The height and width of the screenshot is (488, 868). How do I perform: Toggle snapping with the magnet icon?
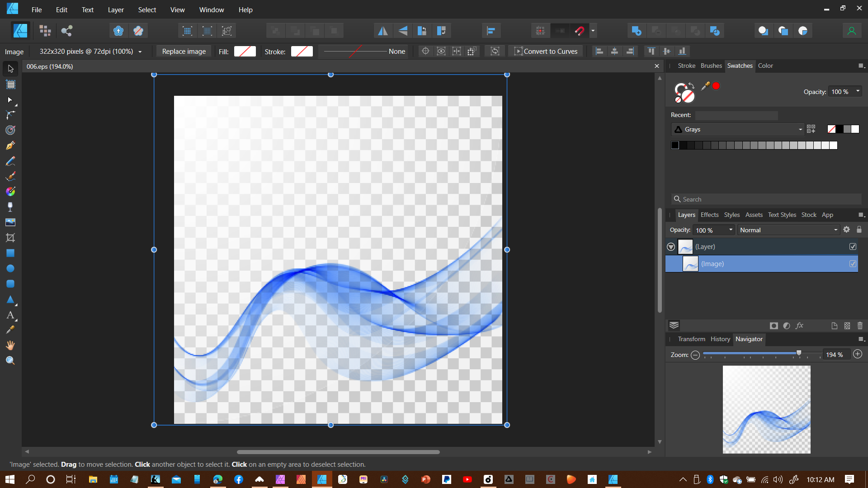(x=580, y=30)
